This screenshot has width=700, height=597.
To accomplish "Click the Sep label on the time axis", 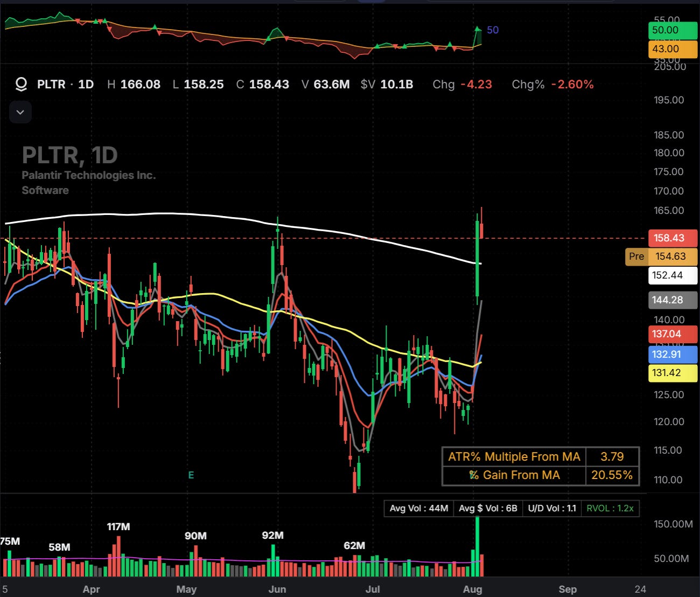I will click(568, 589).
